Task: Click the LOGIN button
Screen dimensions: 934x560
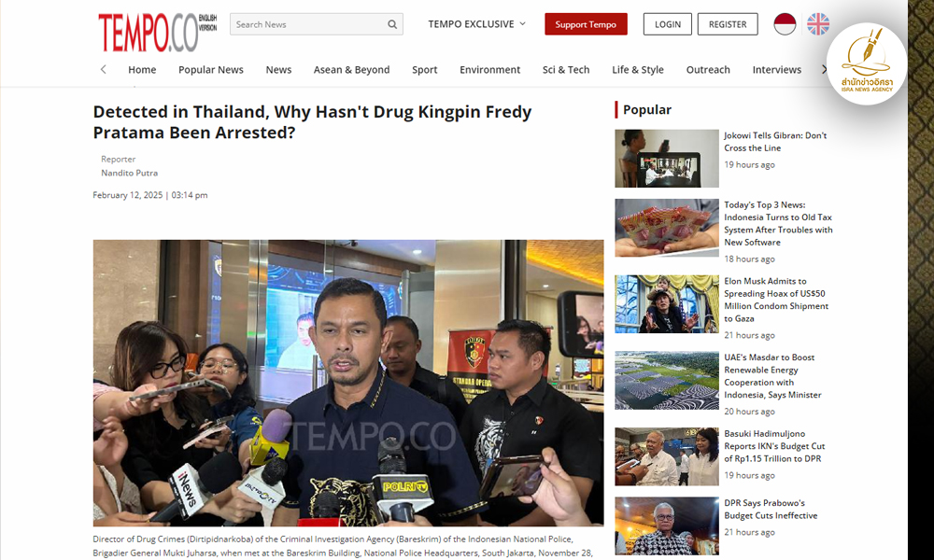Action: point(668,24)
